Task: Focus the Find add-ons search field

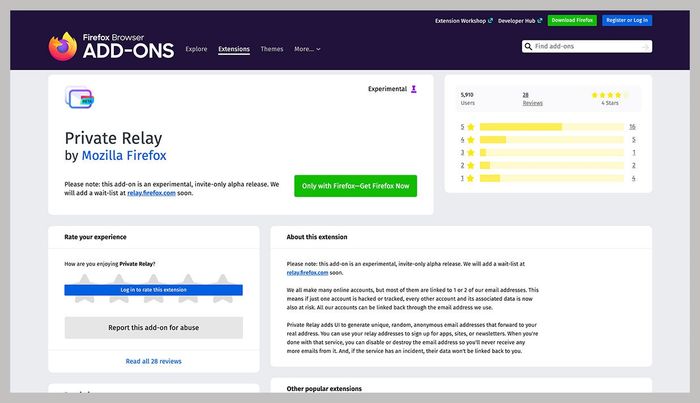Action: click(587, 46)
